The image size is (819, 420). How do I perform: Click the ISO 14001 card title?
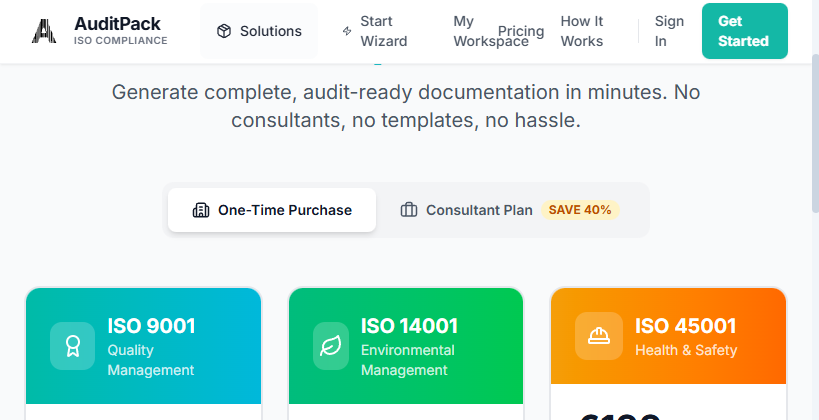pyautogui.click(x=410, y=326)
